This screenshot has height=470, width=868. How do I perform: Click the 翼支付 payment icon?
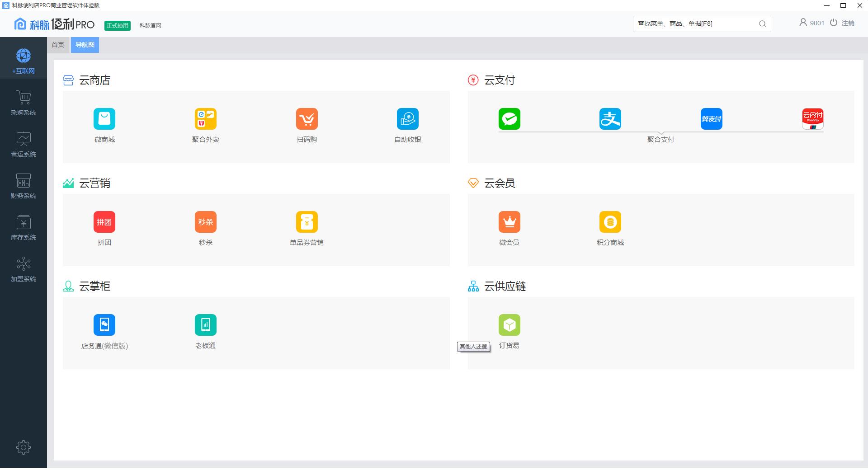pos(712,119)
